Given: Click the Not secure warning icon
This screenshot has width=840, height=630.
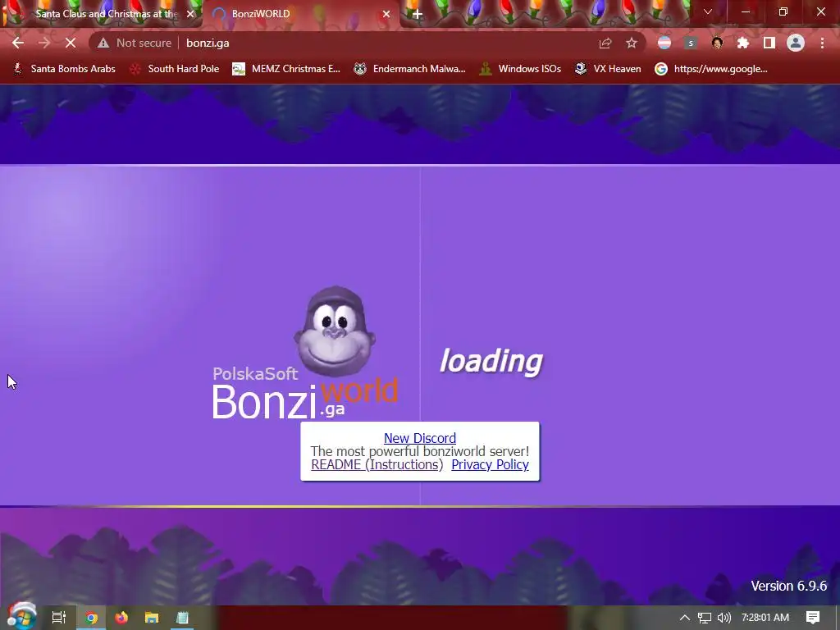Looking at the screenshot, I should [103, 43].
